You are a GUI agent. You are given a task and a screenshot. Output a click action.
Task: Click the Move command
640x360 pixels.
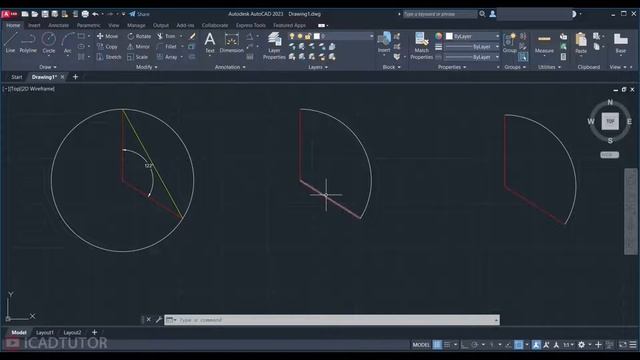[107, 36]
